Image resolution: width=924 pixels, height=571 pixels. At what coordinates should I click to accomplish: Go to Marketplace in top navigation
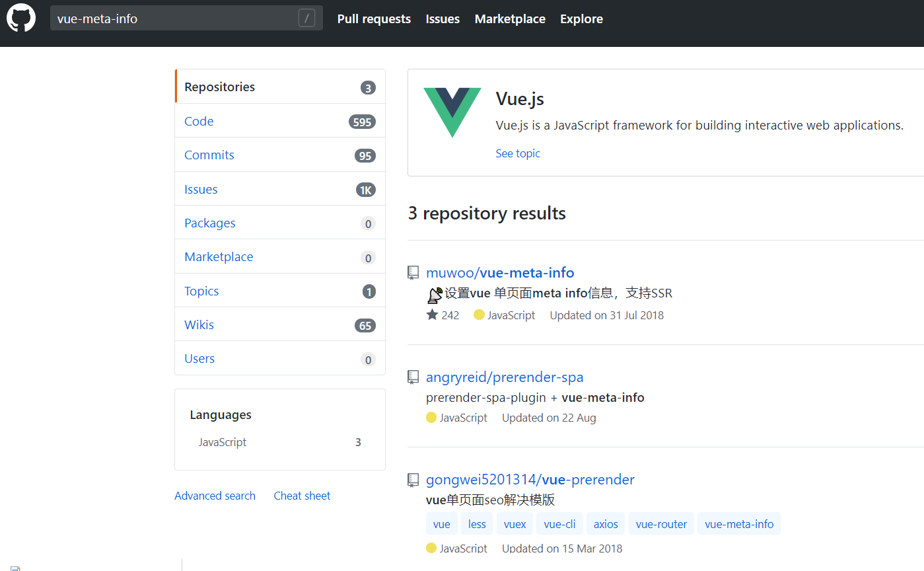click(x=510, y=19)
